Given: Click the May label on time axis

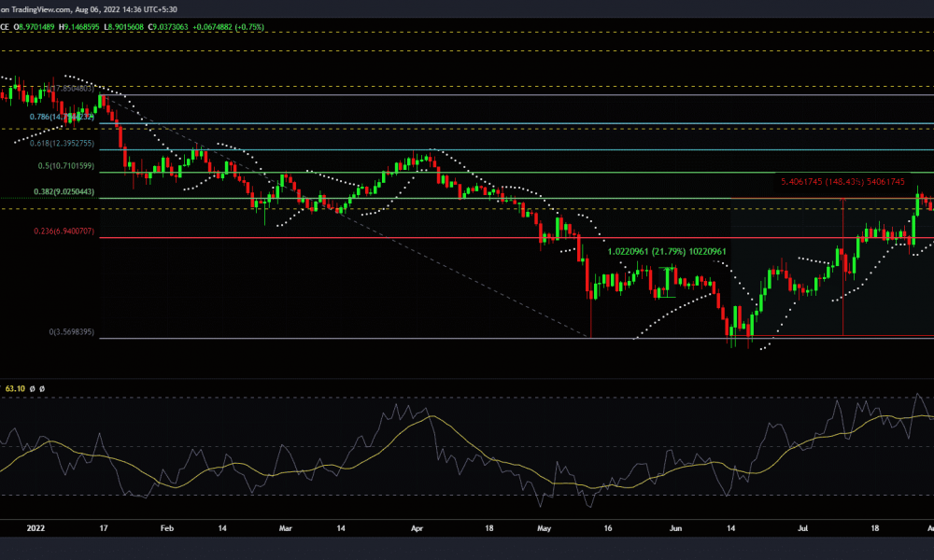Looking at the screenshot, I should pos(544,528).
